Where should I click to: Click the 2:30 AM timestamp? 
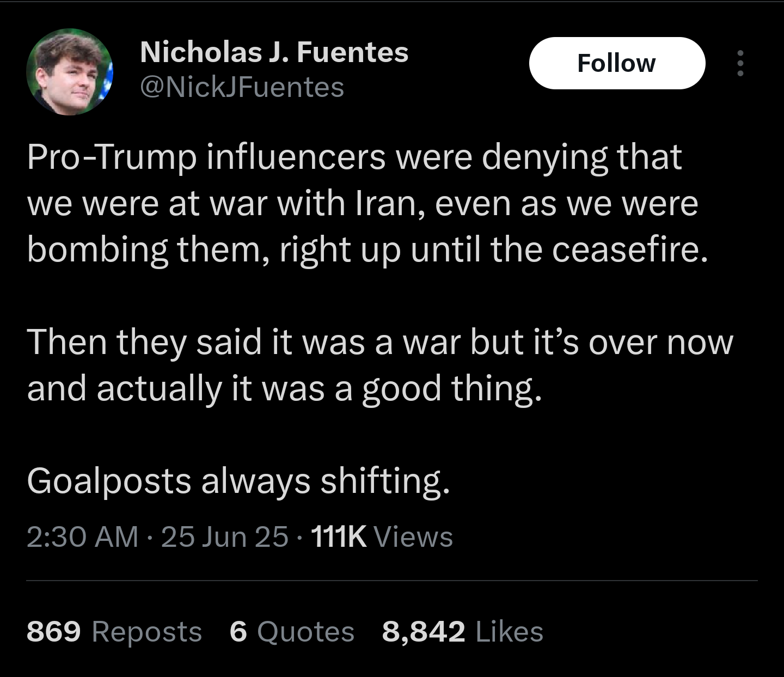point(83,536)
